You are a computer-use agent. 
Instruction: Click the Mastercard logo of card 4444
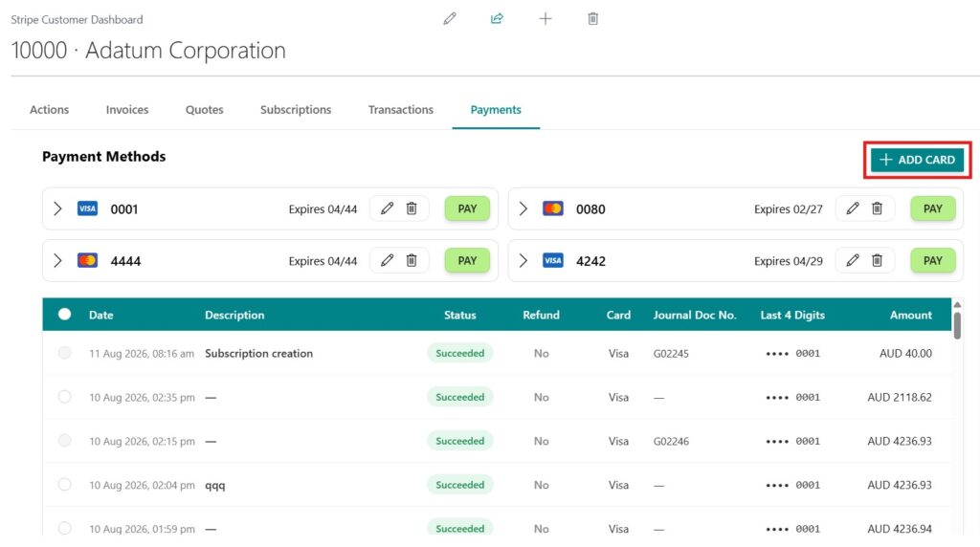pyautogui.click(x=87, y=260)
